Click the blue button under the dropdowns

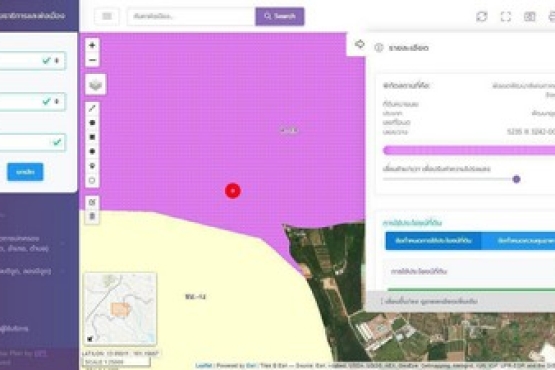(x=25, y=172)
